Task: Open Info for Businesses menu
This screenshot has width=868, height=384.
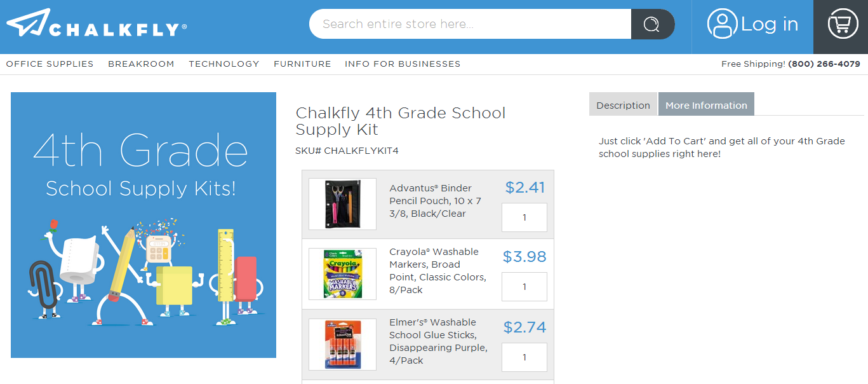Action: pos(403,64)
